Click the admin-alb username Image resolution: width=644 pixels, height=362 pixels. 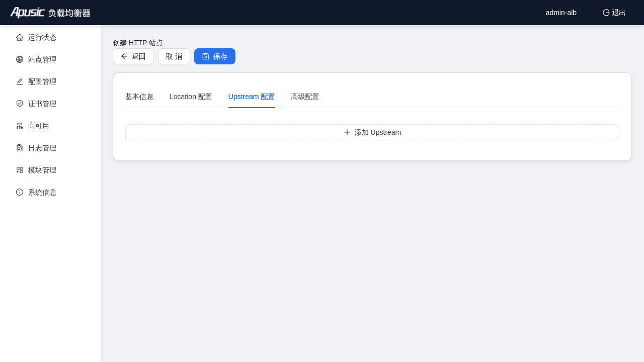tap(561, 13)
